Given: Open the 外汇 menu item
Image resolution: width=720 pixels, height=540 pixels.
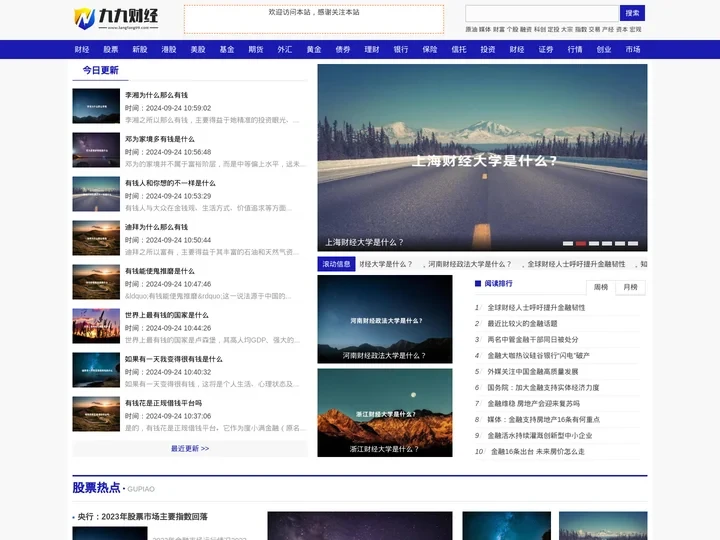Looking at the screenshot, I should [285, 50].
